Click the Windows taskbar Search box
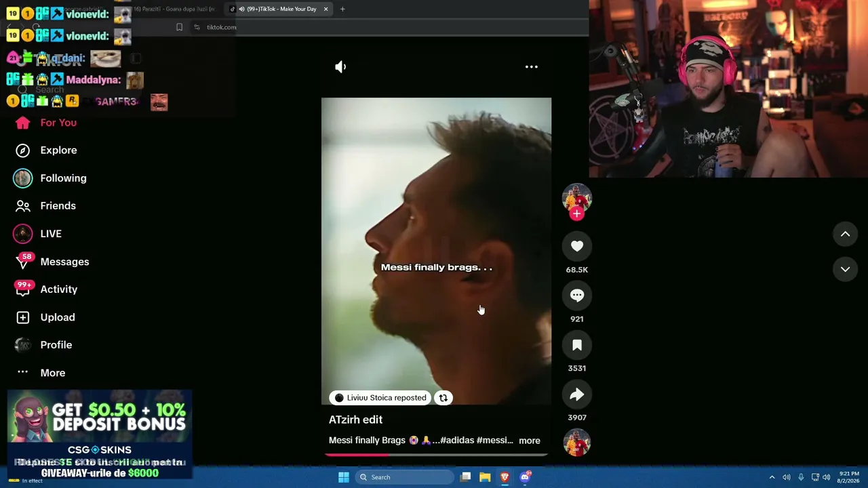This screenshot has height=488, width=868. pos(404,477)
